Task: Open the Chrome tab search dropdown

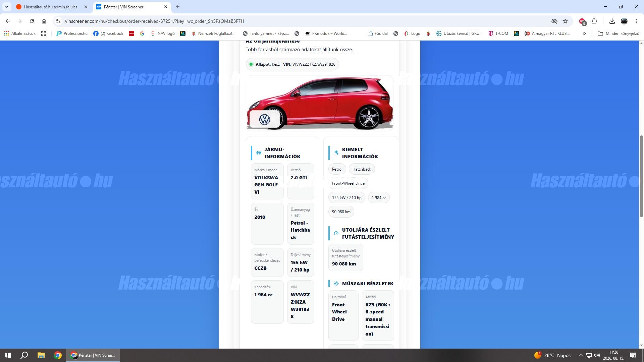Action: (6, 7)
